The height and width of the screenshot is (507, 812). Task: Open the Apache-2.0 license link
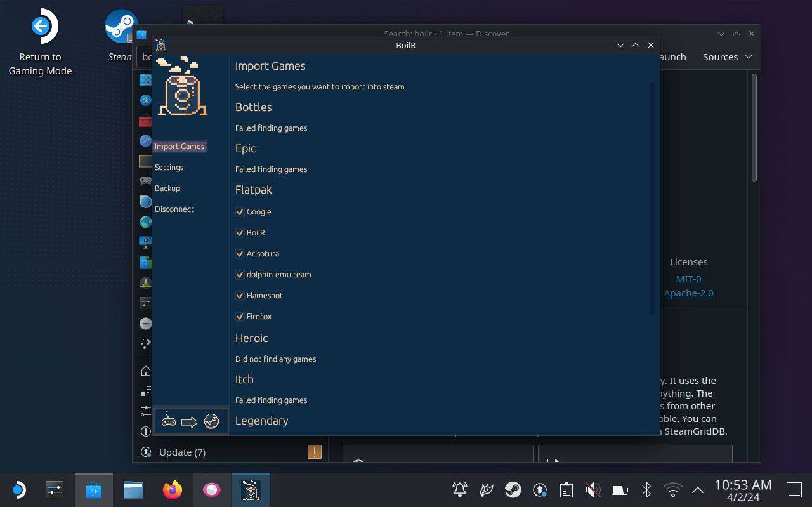[688, 293]
